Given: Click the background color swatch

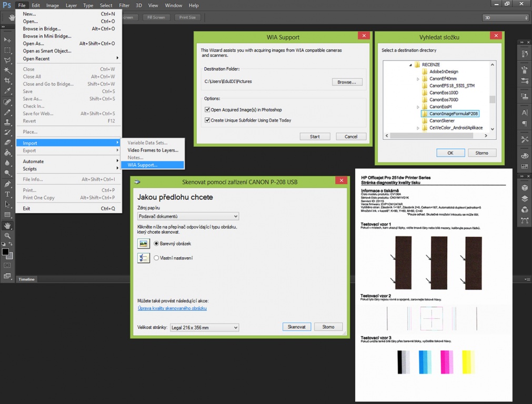Looking at the screenshot, I should click(x=11, y=257).
